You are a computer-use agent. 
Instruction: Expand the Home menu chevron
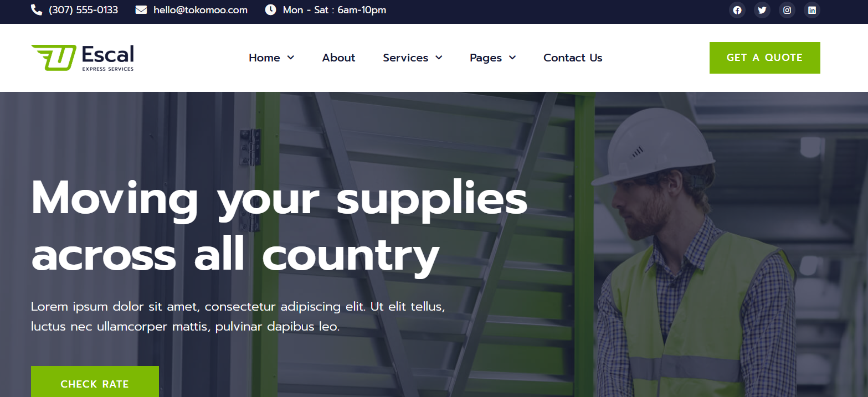(291, 58)
